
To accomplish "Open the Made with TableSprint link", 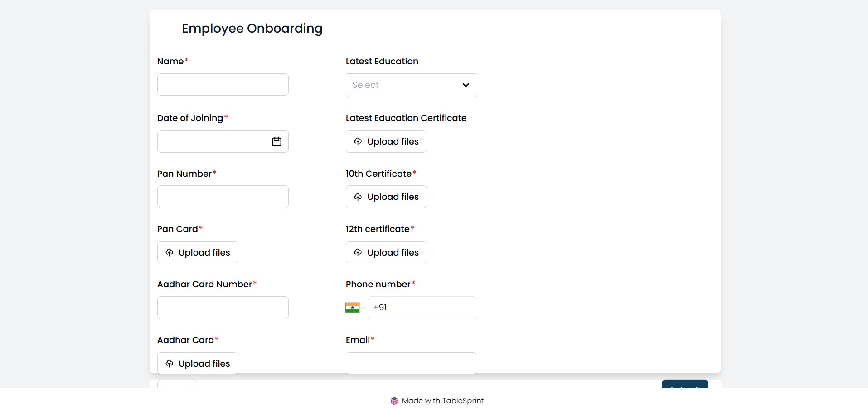I will 442,401.
